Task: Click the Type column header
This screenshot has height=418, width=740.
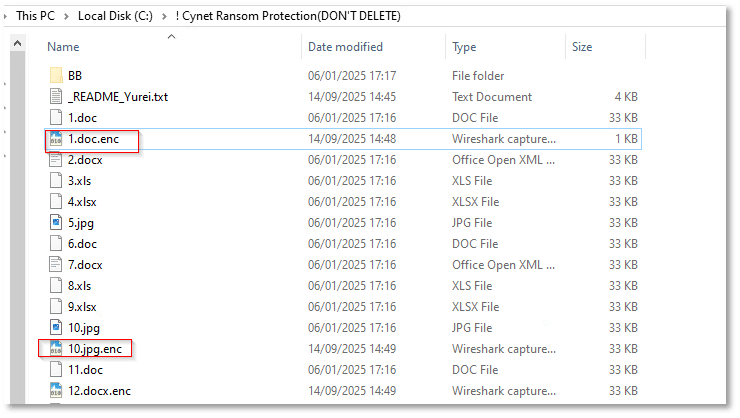Action: pyautogui.click(x=464, y=47)
